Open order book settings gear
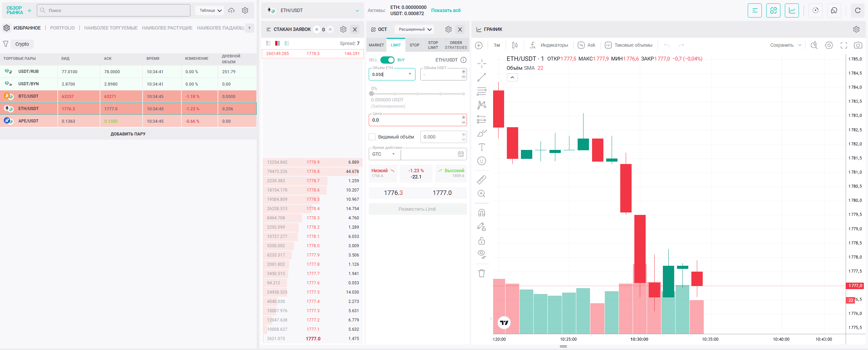The image size is (868, 350). (343, 29)
